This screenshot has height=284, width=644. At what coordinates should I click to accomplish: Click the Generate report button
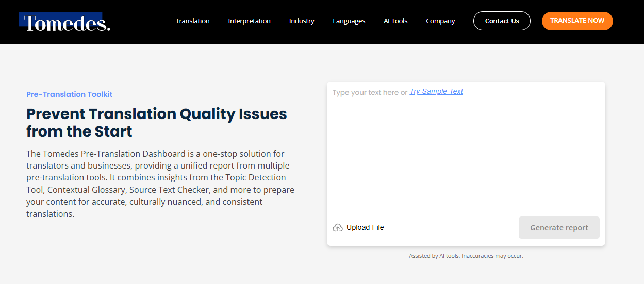(x=559, y=228)
